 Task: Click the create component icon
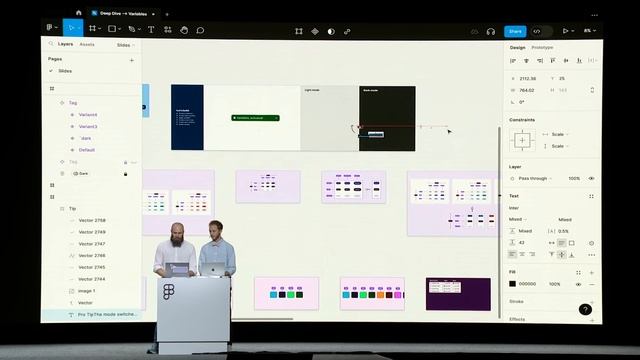pyautogui.click(x=315, y=31)
